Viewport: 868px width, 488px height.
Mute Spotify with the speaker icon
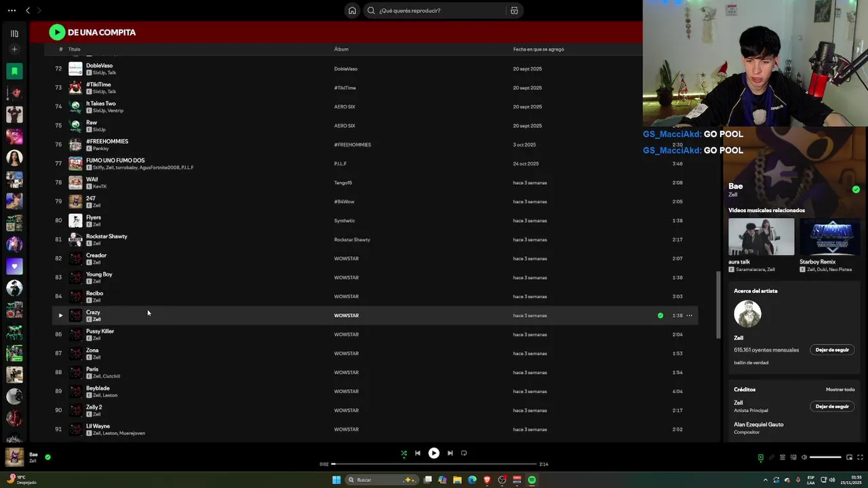point(804,457)
